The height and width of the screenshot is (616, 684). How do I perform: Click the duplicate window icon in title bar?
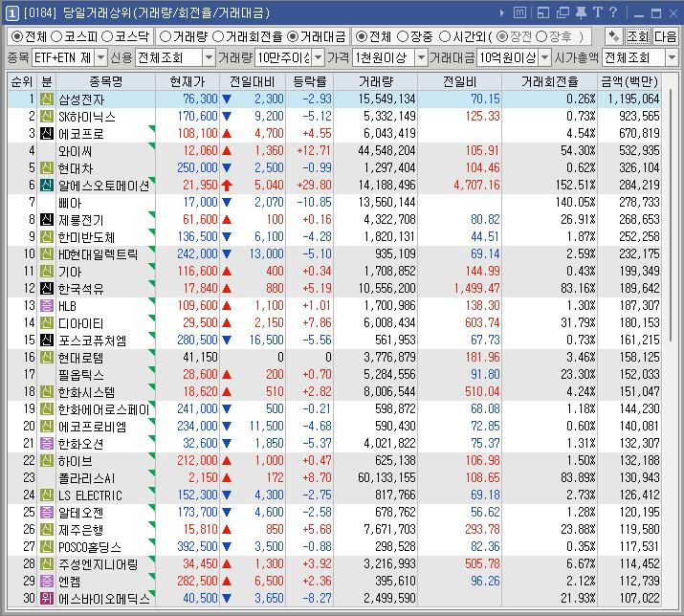click(563, 12)
